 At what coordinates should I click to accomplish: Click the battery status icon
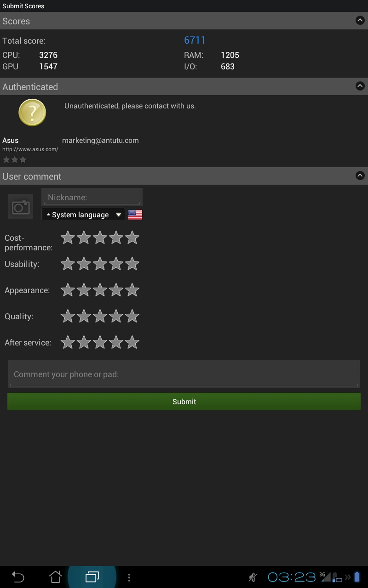[x=357, y=577]
